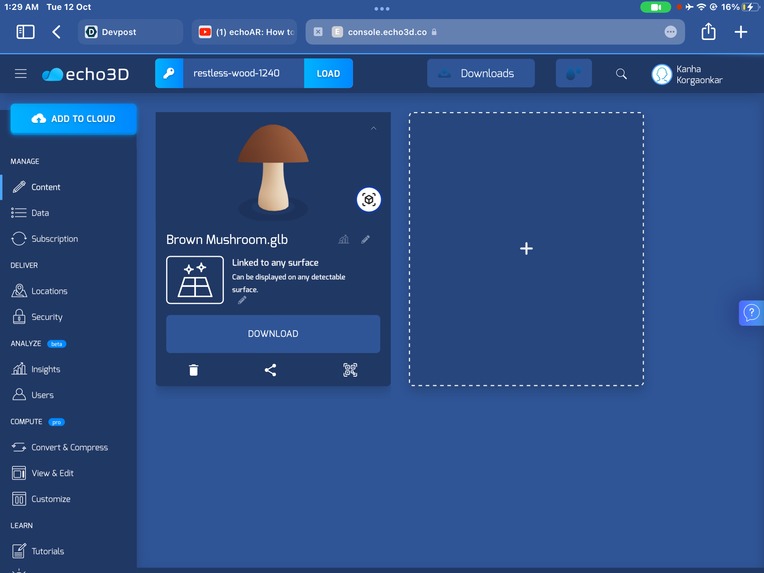Click ADD TO CLOUD button
Screen dimensions: 764x573
pos(74,118)
